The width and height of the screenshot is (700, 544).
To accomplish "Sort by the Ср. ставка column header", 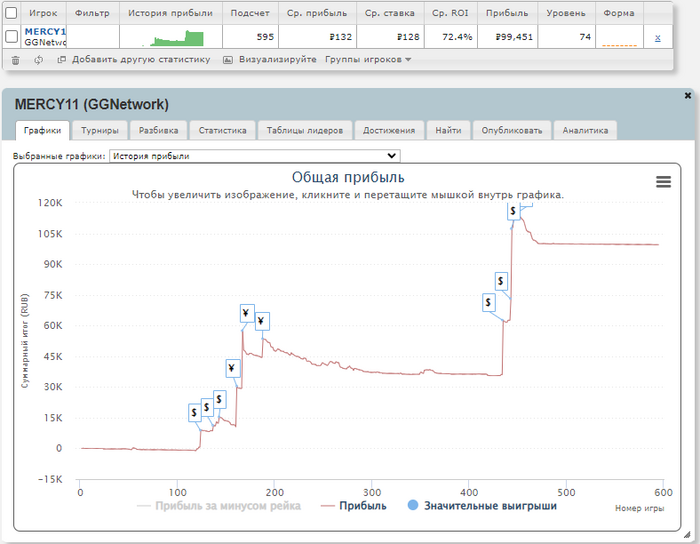I will coord(390,13).
